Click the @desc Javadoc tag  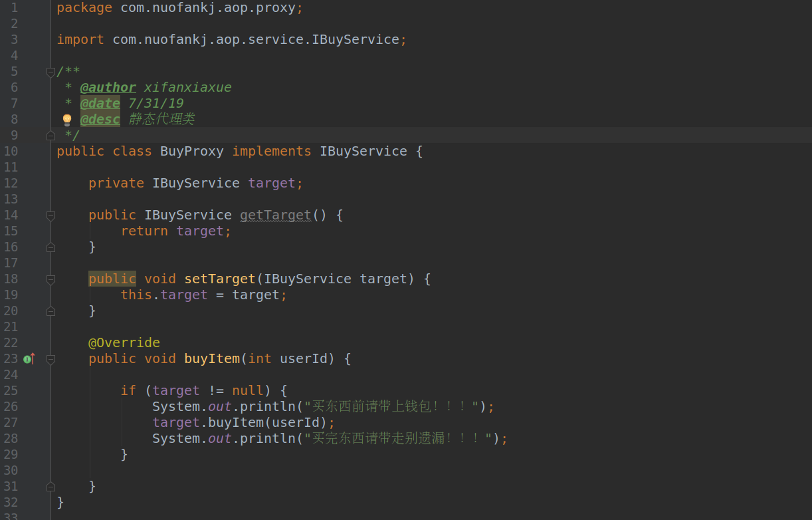tap(100, 119)
